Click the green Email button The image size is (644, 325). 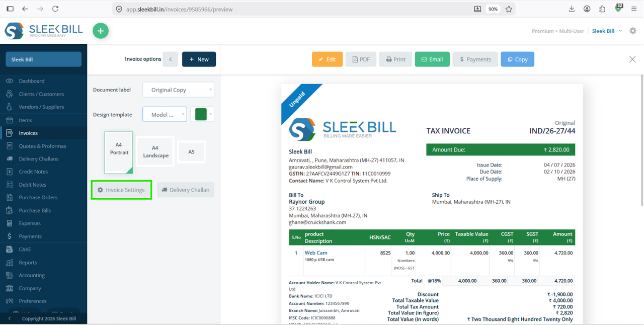coord(432,59)
